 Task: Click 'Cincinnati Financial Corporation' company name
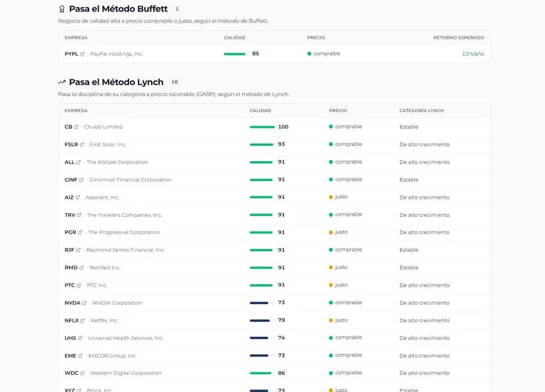[130, 180]
